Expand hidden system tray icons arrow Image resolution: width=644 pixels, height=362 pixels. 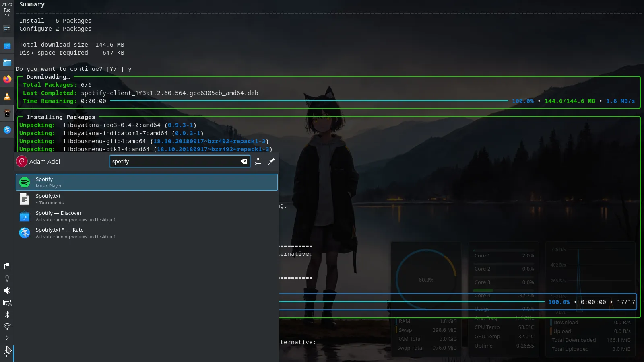7,338
